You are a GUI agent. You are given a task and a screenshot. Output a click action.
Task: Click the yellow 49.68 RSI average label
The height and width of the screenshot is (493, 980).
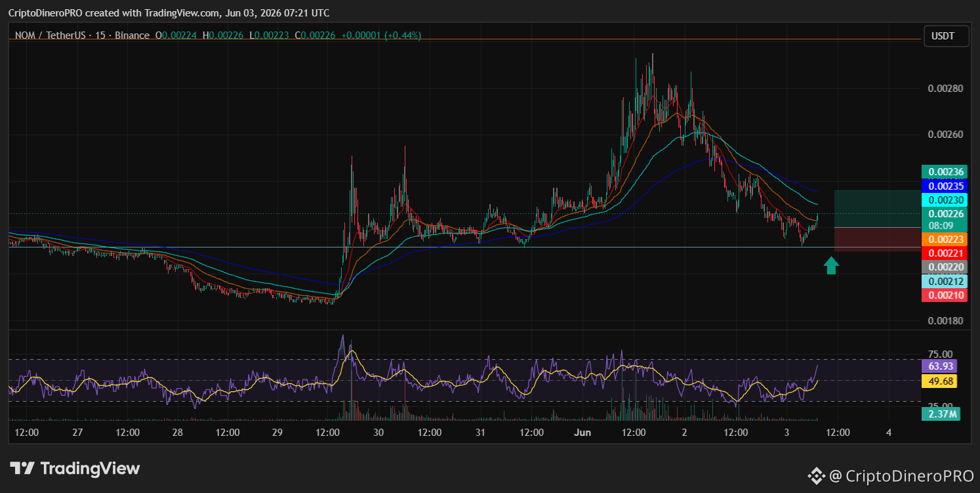click(x=939, y=381)
